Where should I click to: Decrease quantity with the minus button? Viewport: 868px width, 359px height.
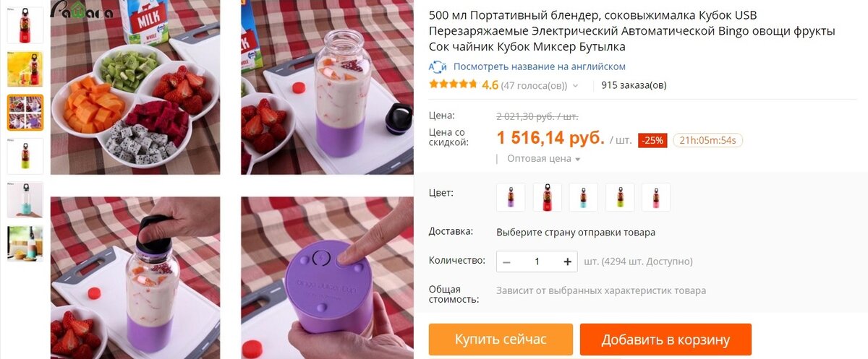(507, 261)
